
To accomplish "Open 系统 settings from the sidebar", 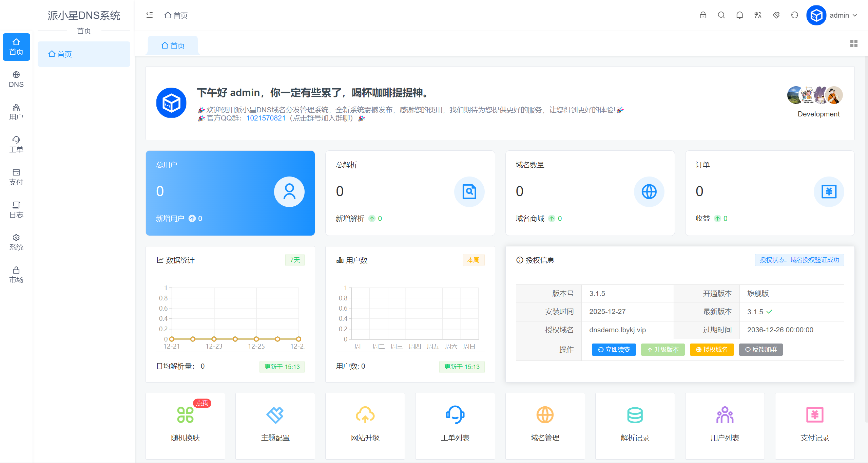I will pyautogui.click(x=16, y=242).
